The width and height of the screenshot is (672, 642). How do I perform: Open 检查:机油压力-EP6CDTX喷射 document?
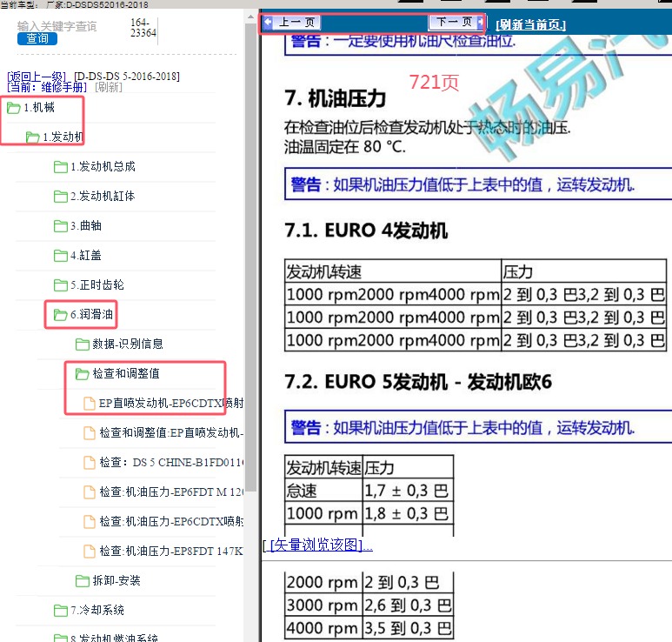171,521
